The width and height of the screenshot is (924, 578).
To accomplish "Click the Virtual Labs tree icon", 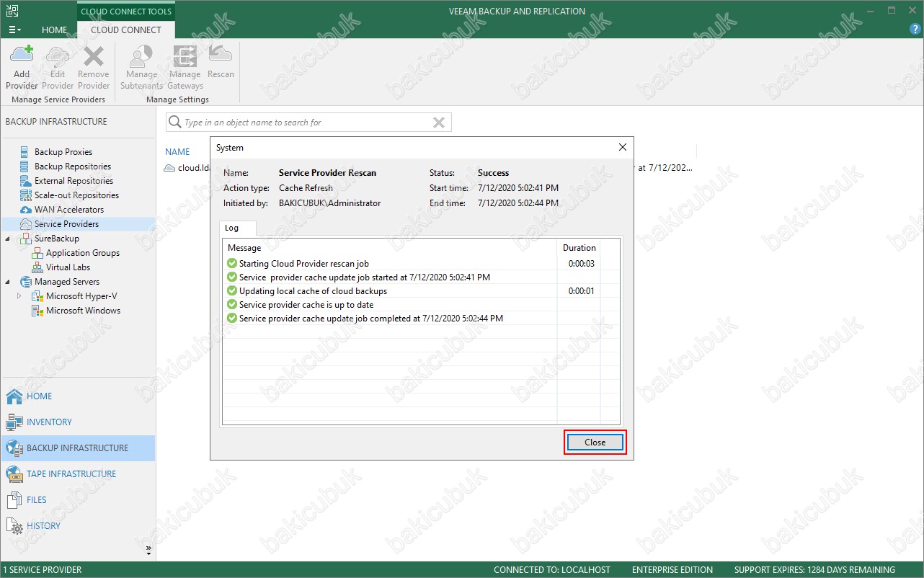I will [x=37, y=267].
